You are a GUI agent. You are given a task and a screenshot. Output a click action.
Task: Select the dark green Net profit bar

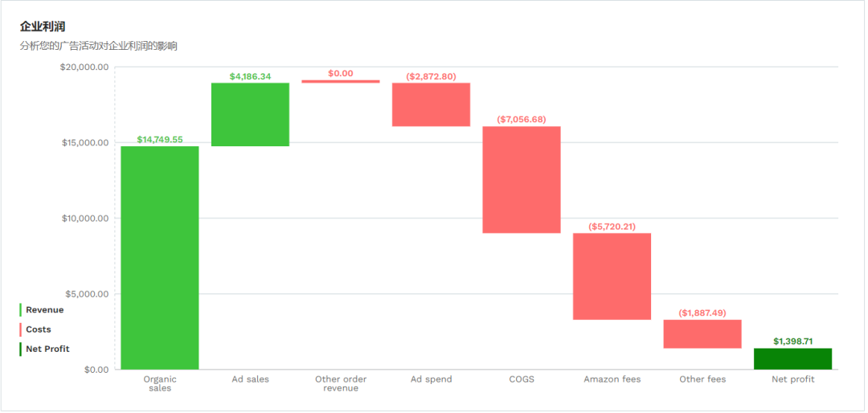click(x=792, y=358)
